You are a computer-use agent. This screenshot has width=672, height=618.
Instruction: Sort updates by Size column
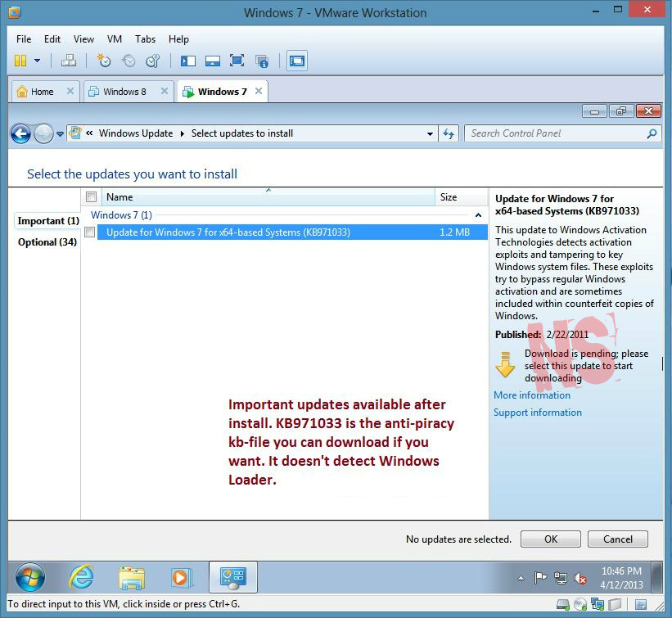[x=461, y=197]
